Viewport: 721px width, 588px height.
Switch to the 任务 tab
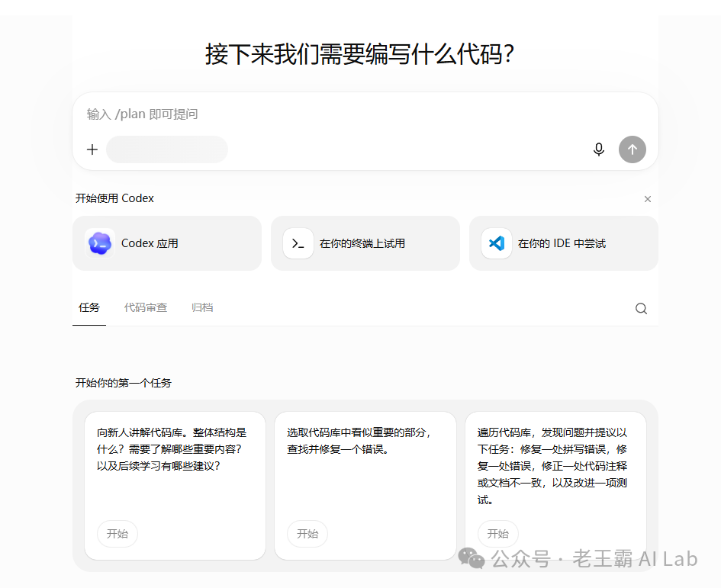[x=89, y=307]
